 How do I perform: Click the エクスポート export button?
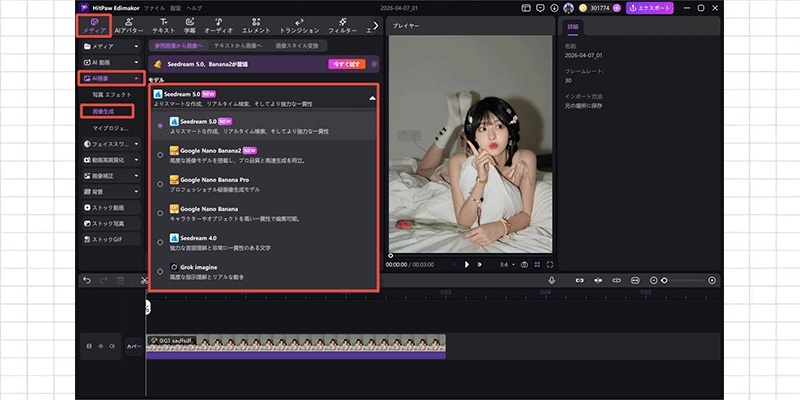coord(649,8)
